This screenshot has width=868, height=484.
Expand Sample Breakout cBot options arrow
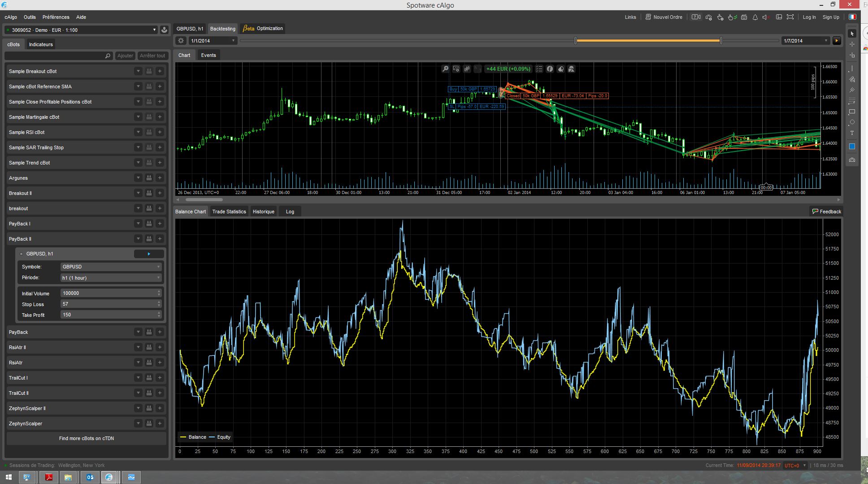click(138, 71)
